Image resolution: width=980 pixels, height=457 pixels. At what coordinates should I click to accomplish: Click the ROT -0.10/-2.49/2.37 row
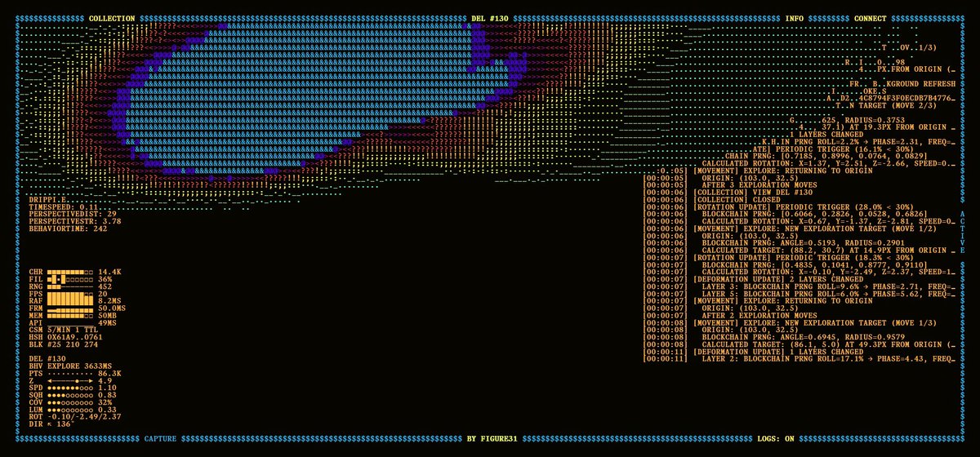[x=75, y=417]
